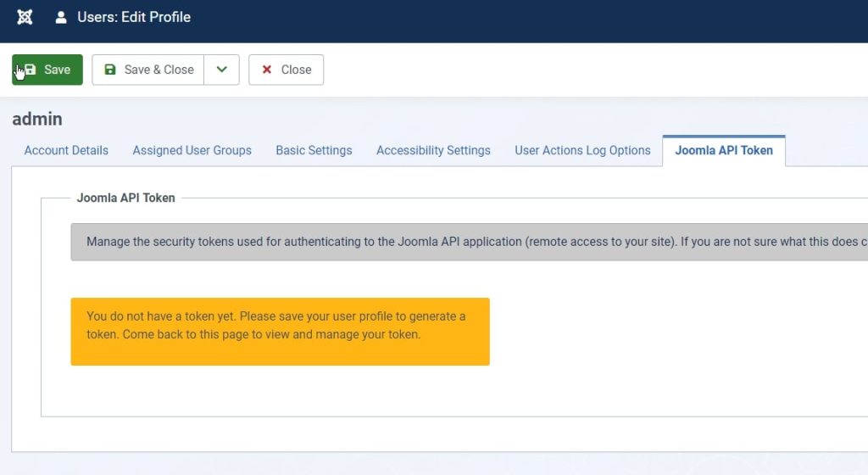The image size is (868, 475).
Task: Switch to Assigned User Groups tab
Action: pyautogui.click(x=192, y=151)
